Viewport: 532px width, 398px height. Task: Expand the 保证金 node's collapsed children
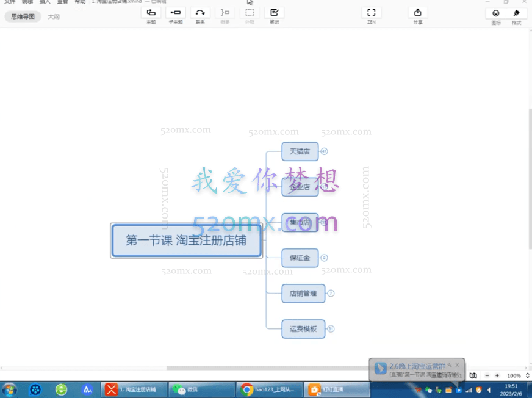pos(325,258)
